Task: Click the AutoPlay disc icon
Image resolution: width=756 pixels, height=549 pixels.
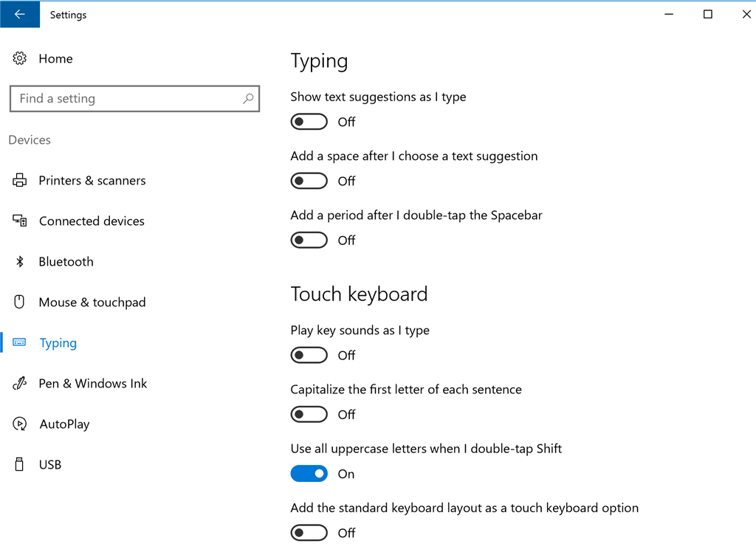Action: (x=19, y=424)
